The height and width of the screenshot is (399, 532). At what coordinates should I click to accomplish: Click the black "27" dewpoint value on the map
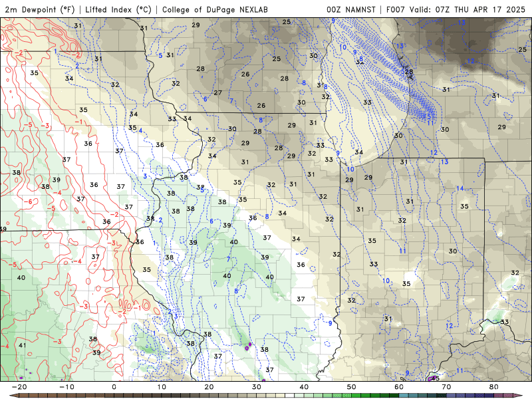(218, 92)
